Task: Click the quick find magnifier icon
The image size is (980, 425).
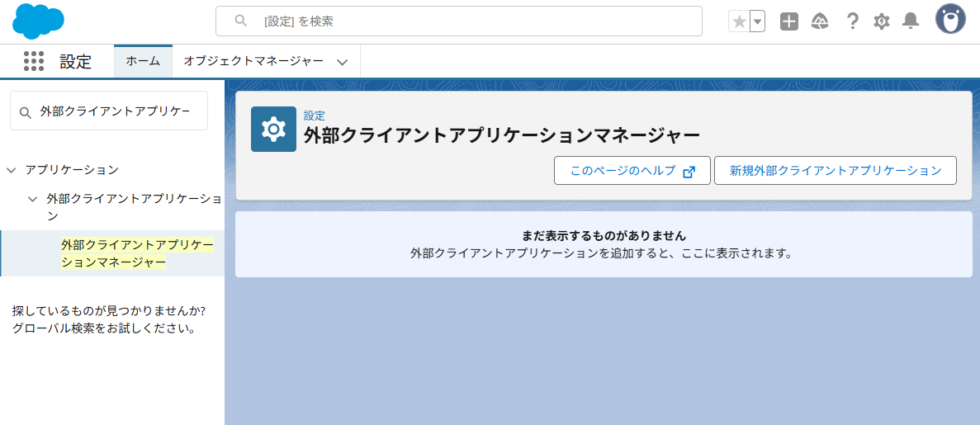Action: [25, 112]
